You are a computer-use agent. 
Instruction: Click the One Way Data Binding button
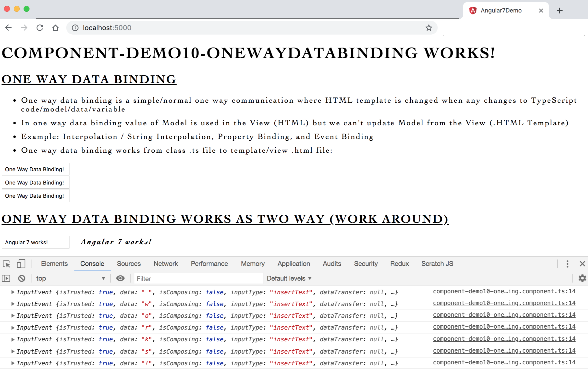[x=36, y=169]
